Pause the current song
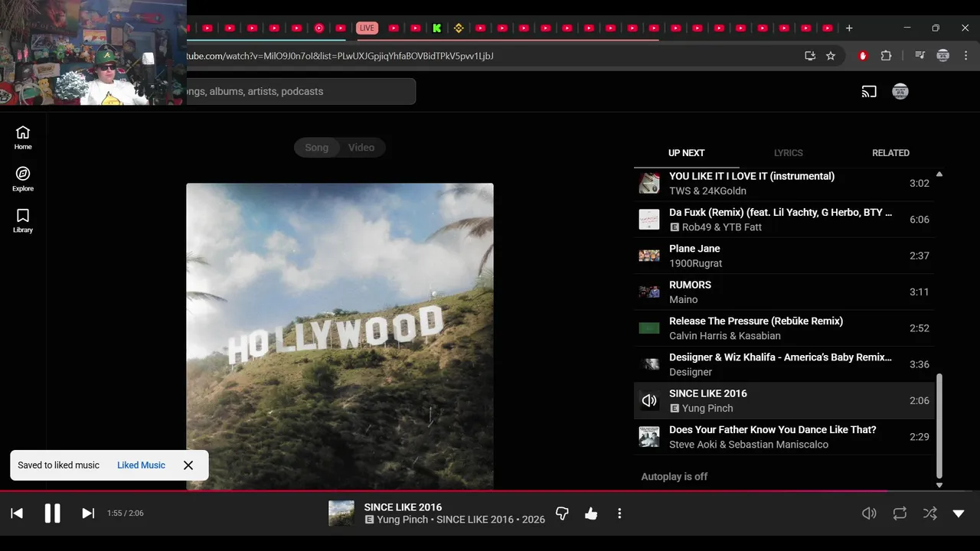Screen dimensions: 980x551 click(52, 514)
